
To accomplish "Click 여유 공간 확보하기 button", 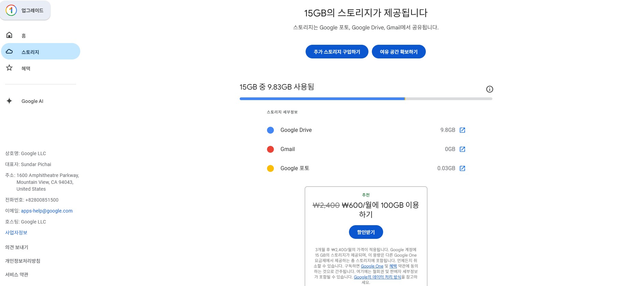I will (399, 52).
